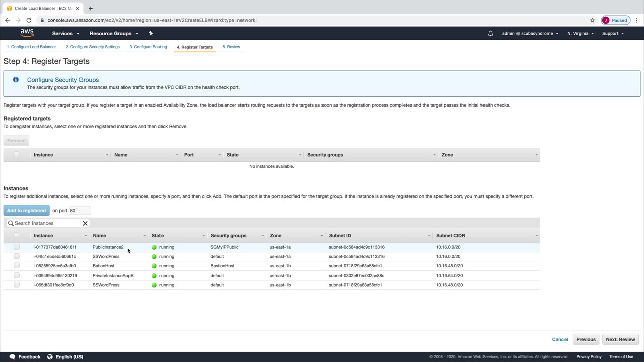The image size is (644, 362).
Task: Click instance ID i-05255925ec6a3afb0
Action: tap(55, 266)
